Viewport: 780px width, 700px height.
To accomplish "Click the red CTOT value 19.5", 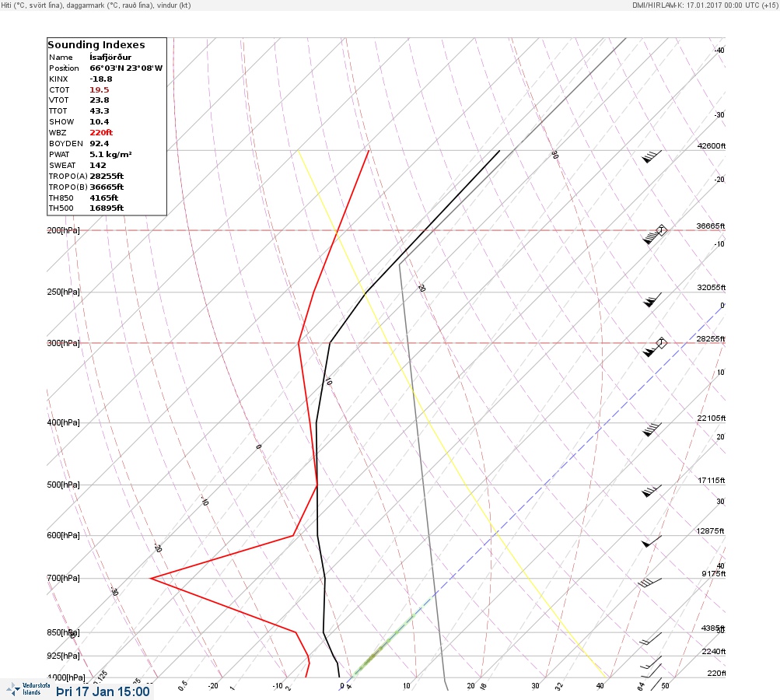I will pos(99,90).
